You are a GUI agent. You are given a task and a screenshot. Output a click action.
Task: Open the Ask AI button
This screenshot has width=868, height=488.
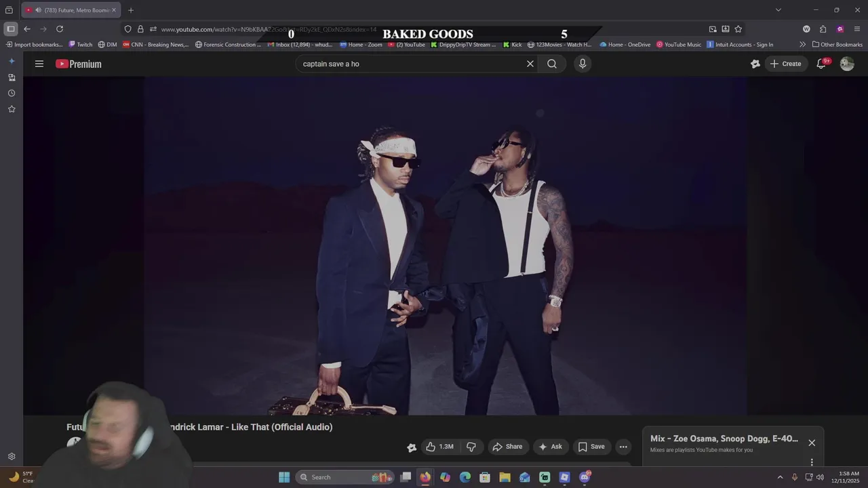550,447
